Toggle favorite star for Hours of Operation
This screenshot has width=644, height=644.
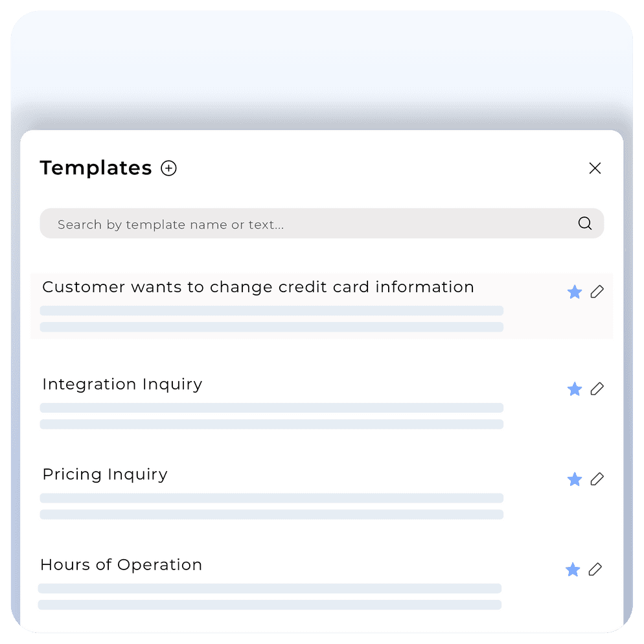coord(572,570)
